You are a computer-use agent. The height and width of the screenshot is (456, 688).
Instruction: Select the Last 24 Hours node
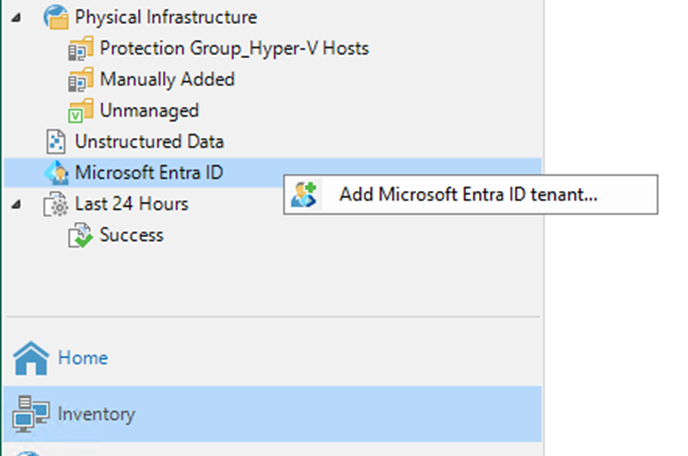tap(132, 204)
